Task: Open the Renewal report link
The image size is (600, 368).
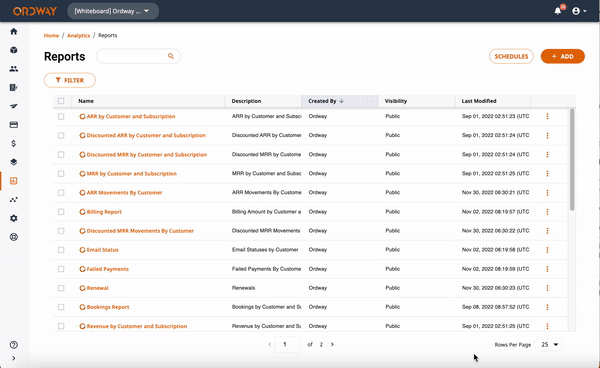Action: pos(98,288)
